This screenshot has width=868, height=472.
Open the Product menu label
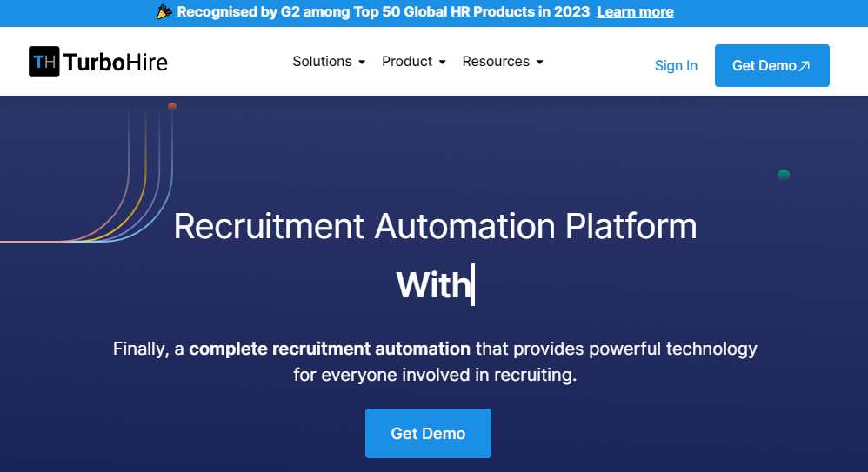point(407,62)
